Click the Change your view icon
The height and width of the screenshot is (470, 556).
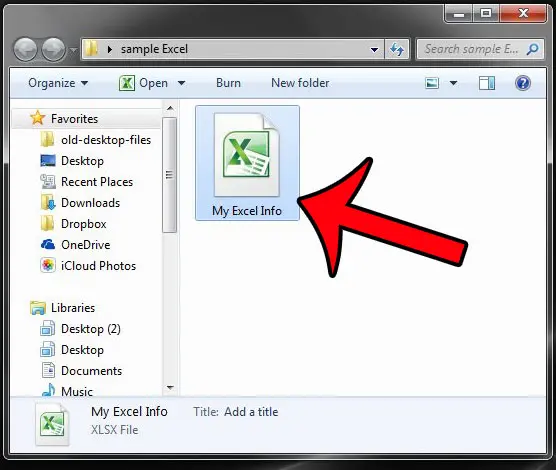coord(432,83)
